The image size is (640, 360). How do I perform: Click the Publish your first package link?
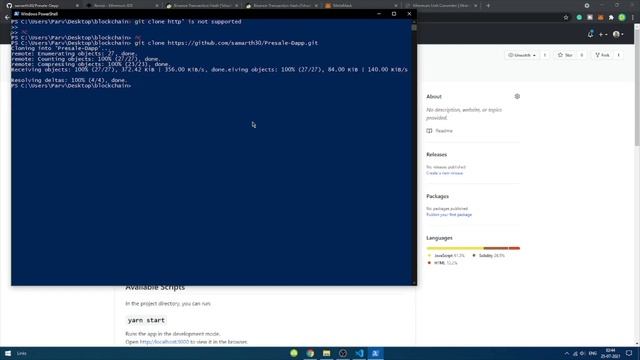[x=449, y=215]
